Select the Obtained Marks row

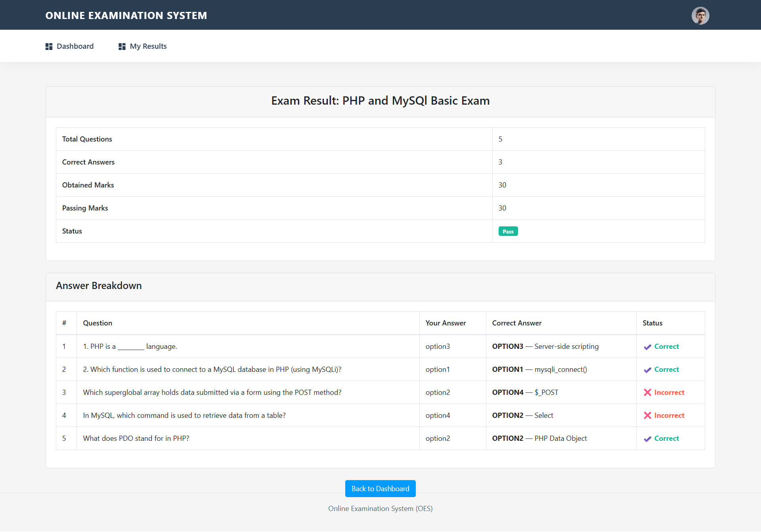click(88, 185)
